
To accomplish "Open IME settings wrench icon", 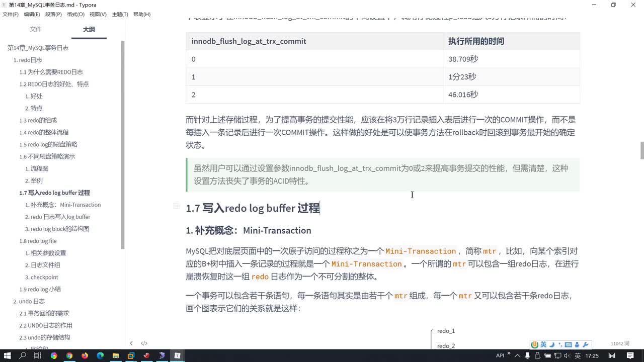I will point(585,344).
